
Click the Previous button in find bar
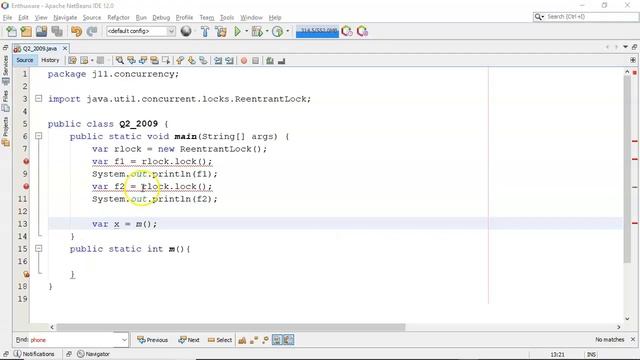153,340
